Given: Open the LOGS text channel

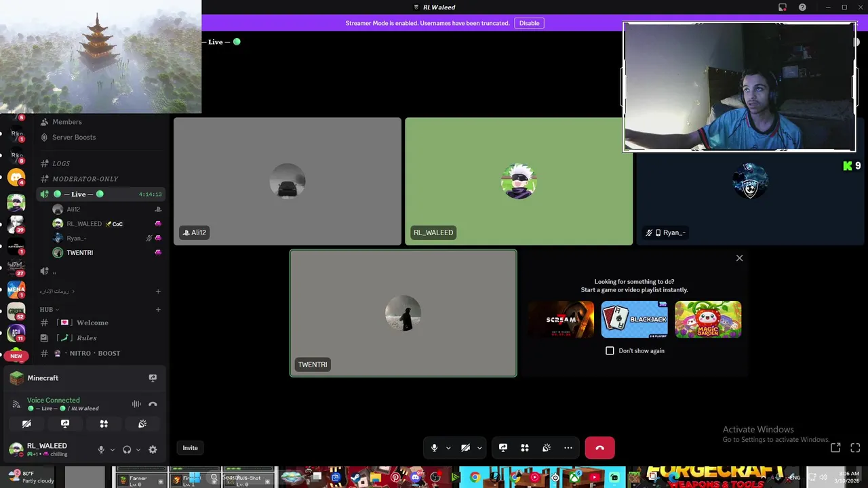Looking at the screenshot, I should (61, 163).
